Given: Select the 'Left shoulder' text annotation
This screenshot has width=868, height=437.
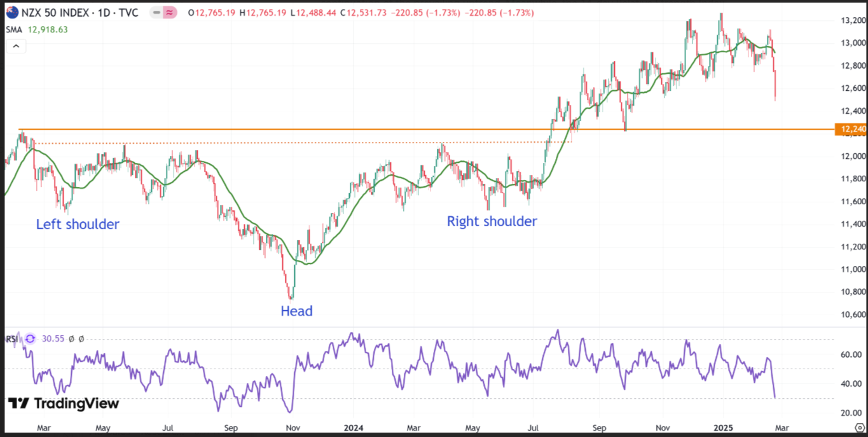Looking at the screenshot, I should (x=78, y=225).
